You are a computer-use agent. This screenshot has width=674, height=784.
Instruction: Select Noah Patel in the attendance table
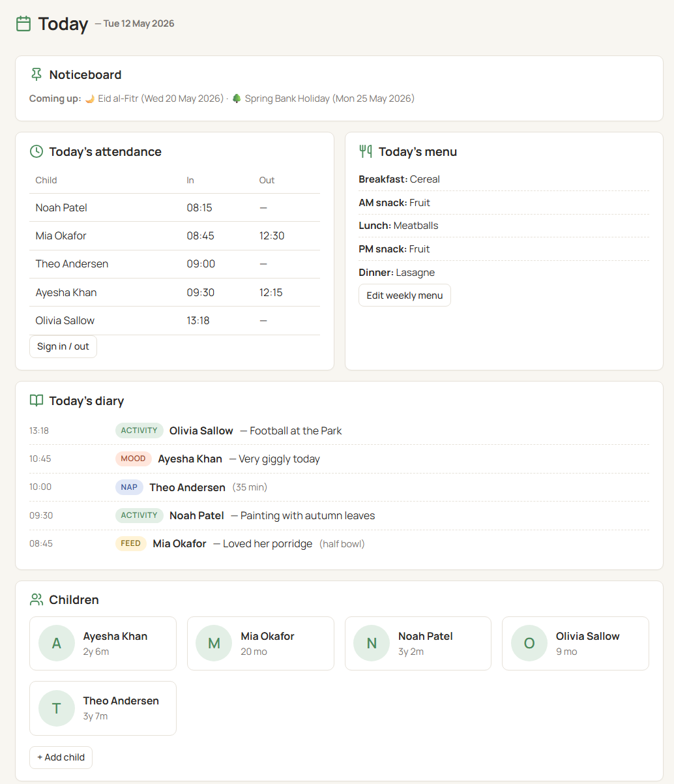(x=61, y=207)
